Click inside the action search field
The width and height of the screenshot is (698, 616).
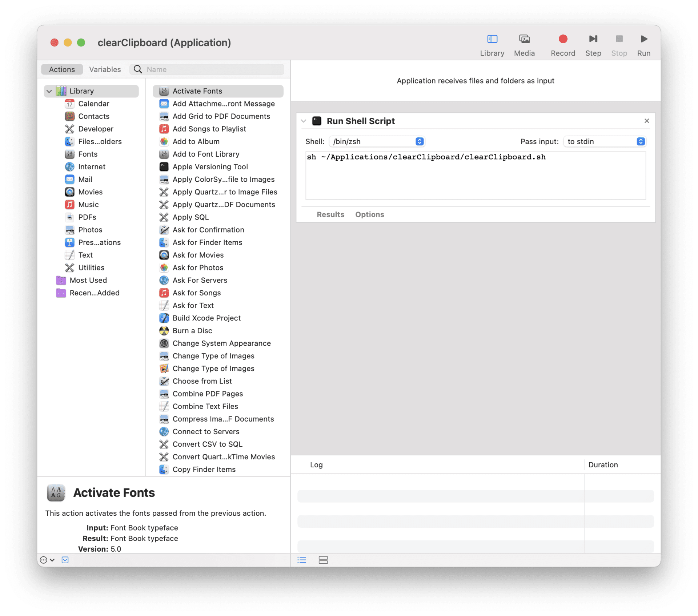pos(207,69)
